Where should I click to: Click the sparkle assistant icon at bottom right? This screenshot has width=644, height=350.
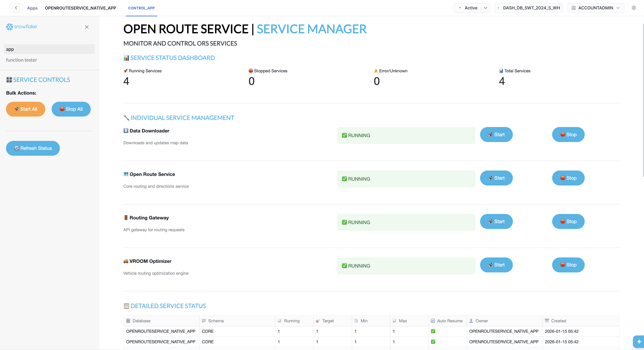[x=639, y=342]
